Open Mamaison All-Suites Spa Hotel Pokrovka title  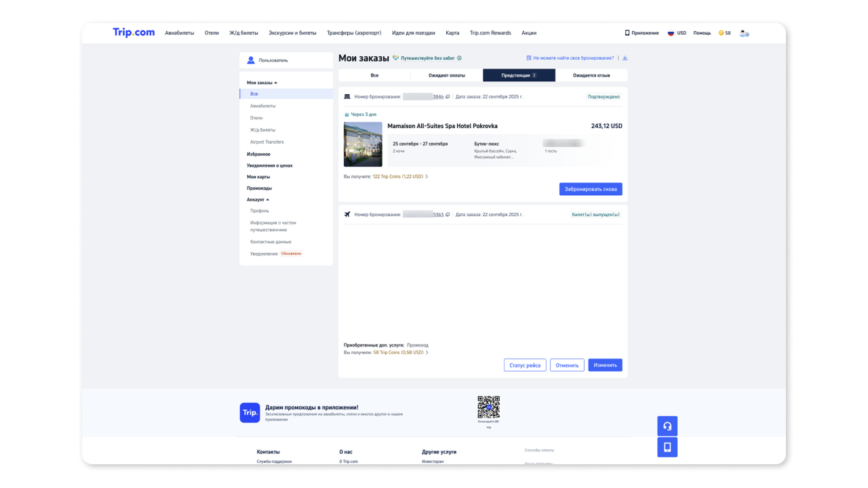tap(442, 126)
